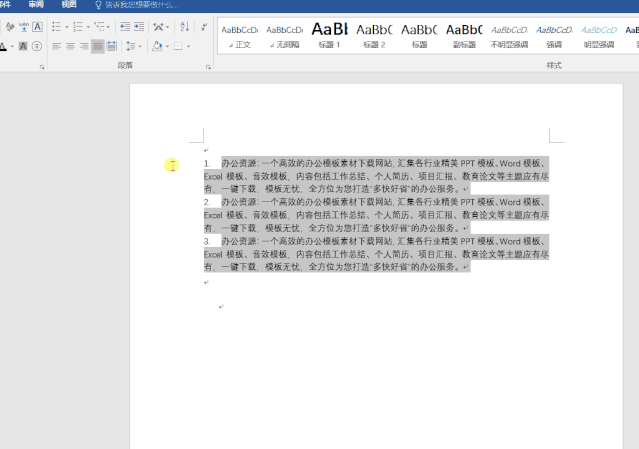Image resolution: width=639 pixels, height=449 pixels.
Task: Click list number 3. in document
Action: coord(207,241)
